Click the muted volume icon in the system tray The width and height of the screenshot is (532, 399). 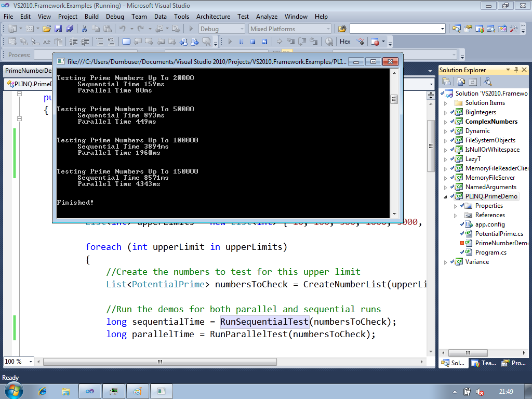[480, 392]
